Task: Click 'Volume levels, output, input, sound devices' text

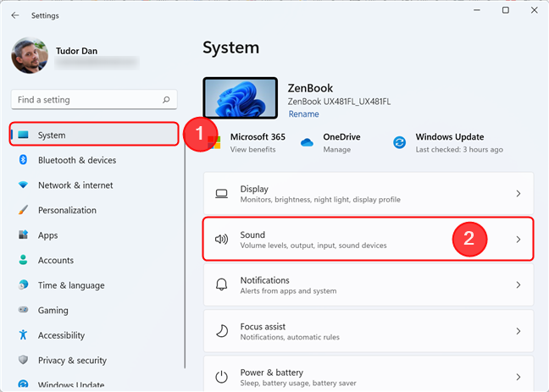Action: 313,246
